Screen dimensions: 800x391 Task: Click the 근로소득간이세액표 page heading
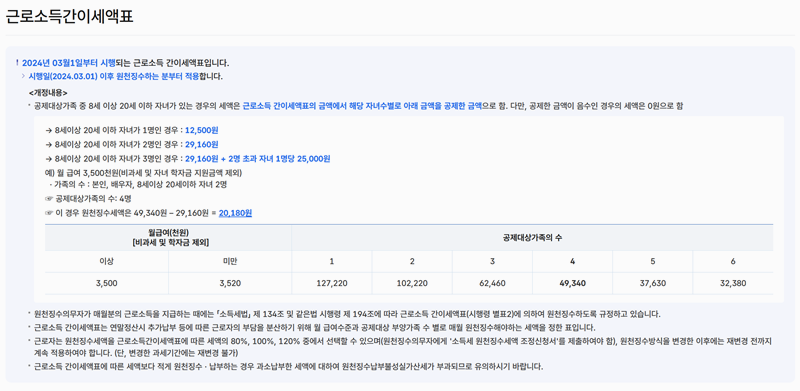69,16
